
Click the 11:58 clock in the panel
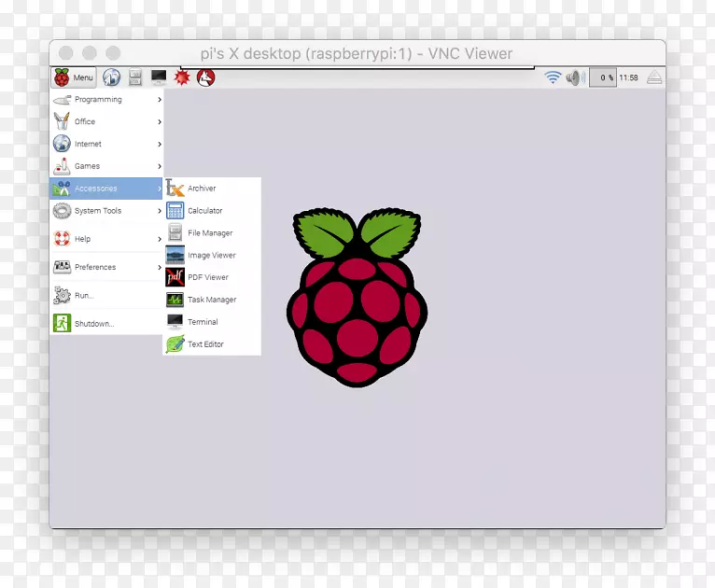point(628,77)
